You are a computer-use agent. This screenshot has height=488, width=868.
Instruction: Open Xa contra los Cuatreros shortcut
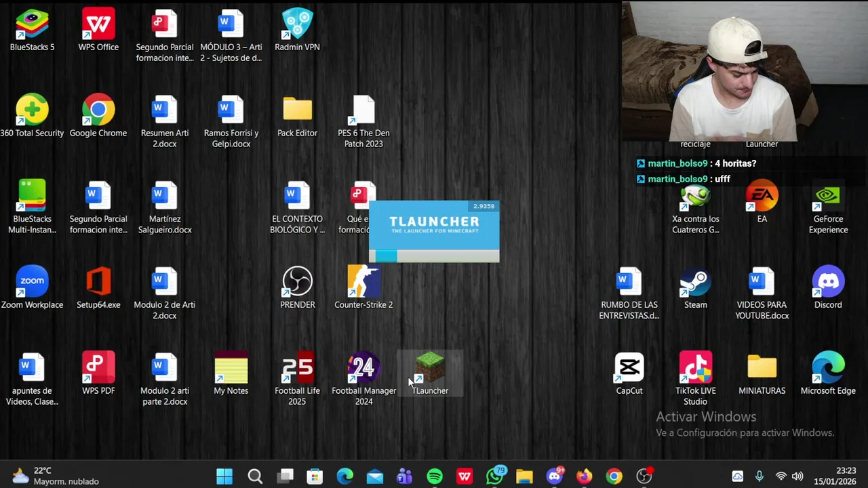coord(696,207)
